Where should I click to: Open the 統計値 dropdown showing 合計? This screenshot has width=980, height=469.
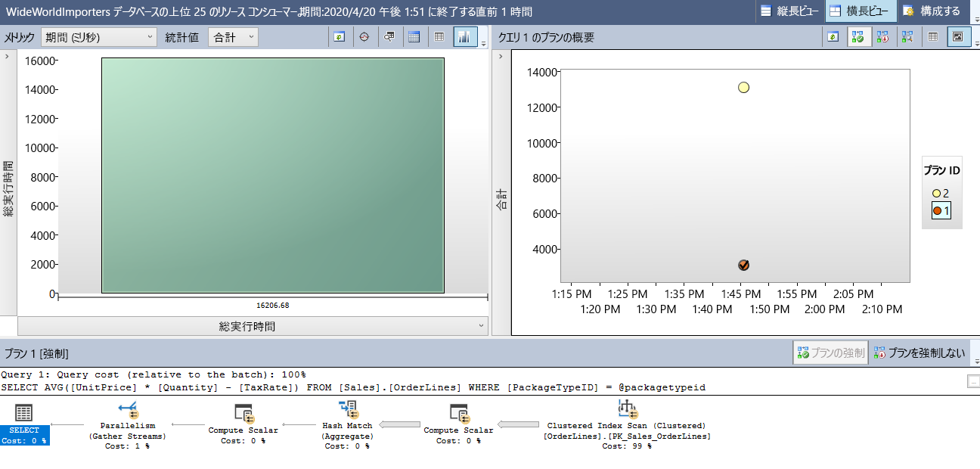pyautogui.click(x=233, y=37)
